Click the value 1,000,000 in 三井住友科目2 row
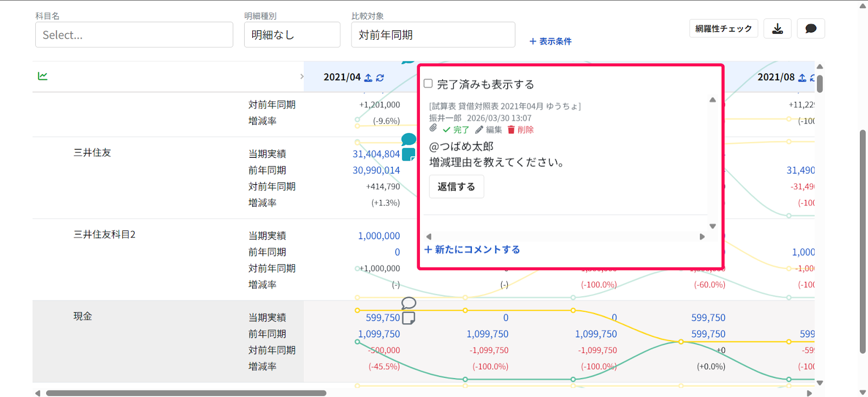 coord(379,236)
